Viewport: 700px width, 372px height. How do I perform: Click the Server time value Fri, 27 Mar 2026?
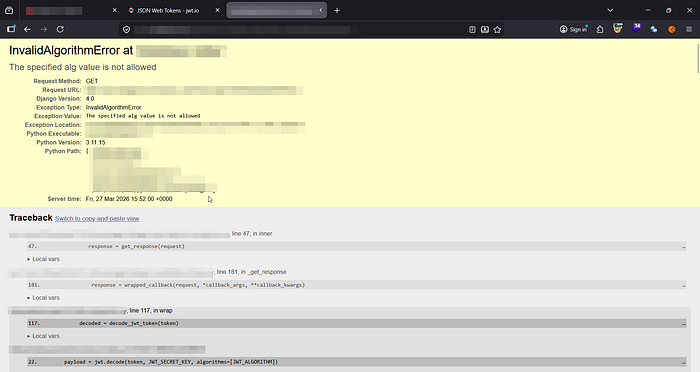point(129,199)
